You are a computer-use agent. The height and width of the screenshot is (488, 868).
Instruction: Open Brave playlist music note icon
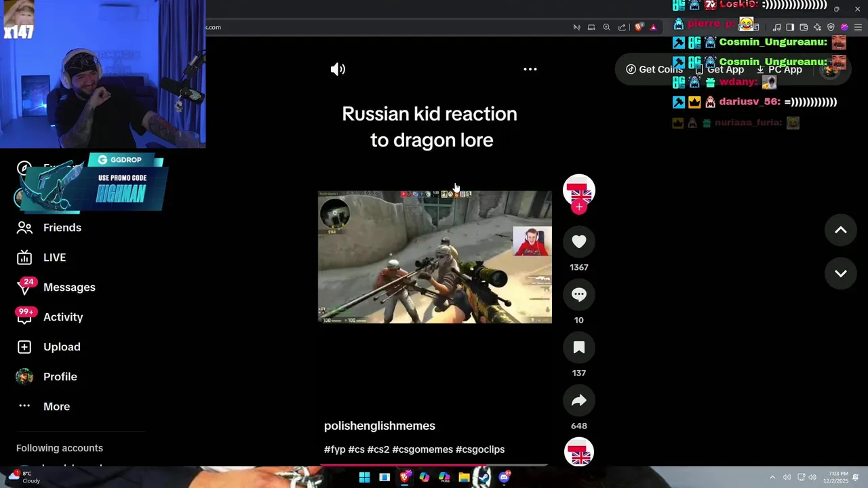(776, 27)
